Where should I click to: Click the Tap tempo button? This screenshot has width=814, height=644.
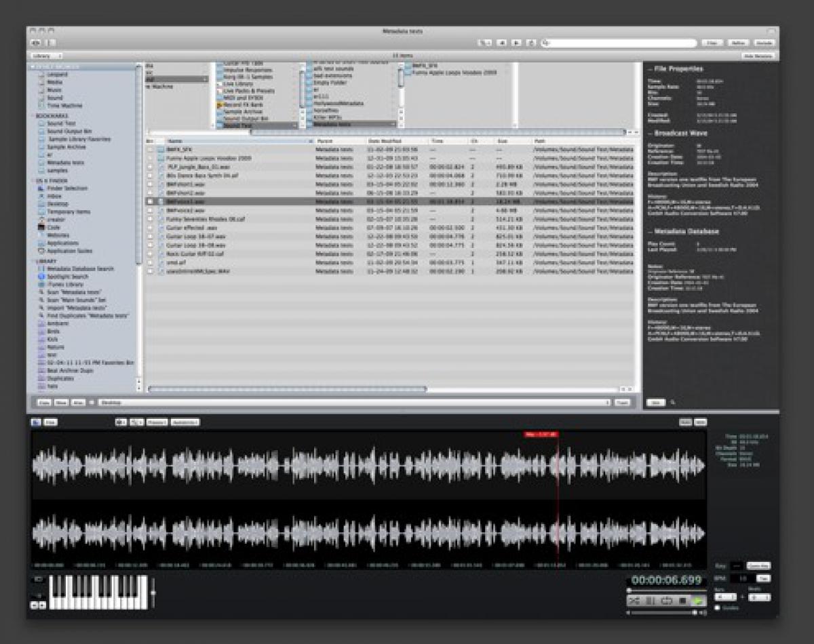point(764,578)
